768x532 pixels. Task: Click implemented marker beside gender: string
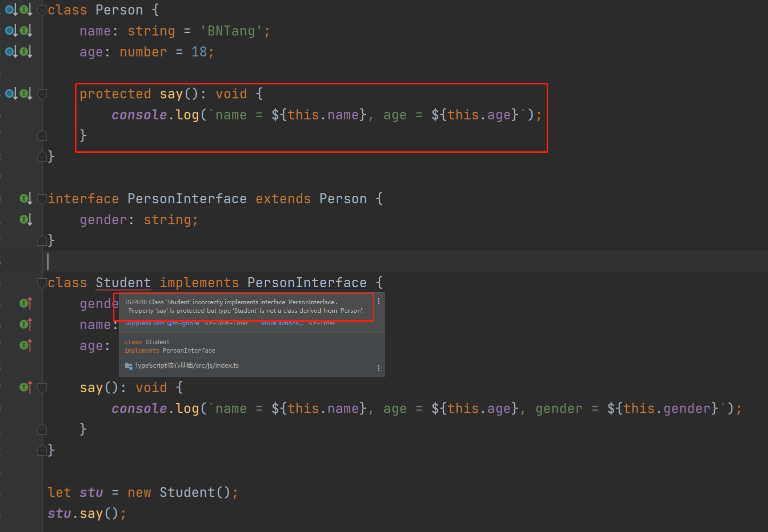click(x=26, y=219)
